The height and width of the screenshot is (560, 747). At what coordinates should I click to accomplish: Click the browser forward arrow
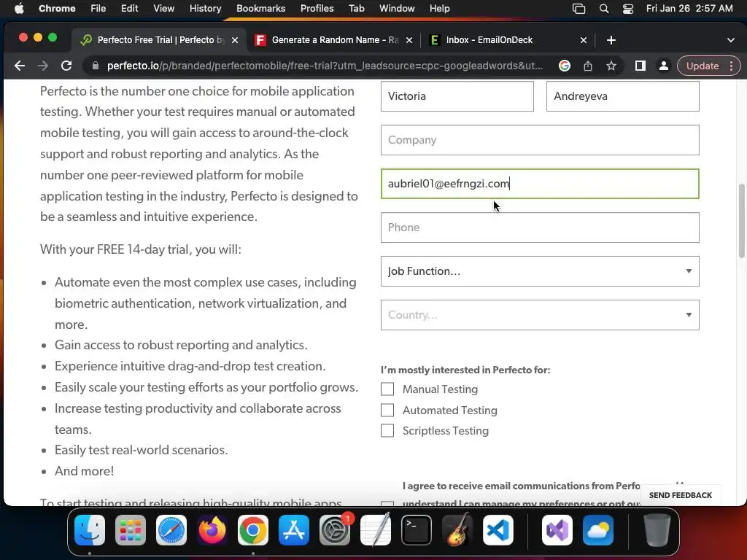(x=43, y=66)
